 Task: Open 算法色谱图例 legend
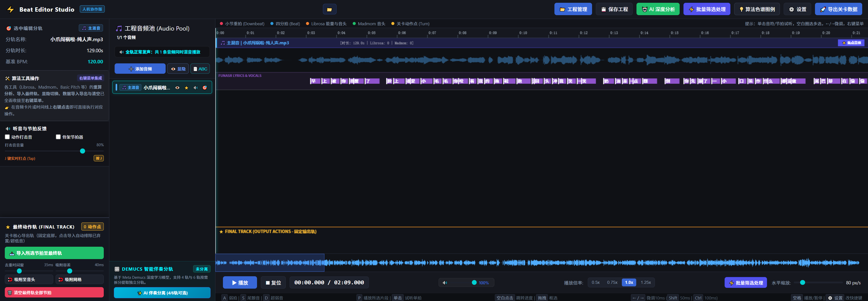coord(757,9)
